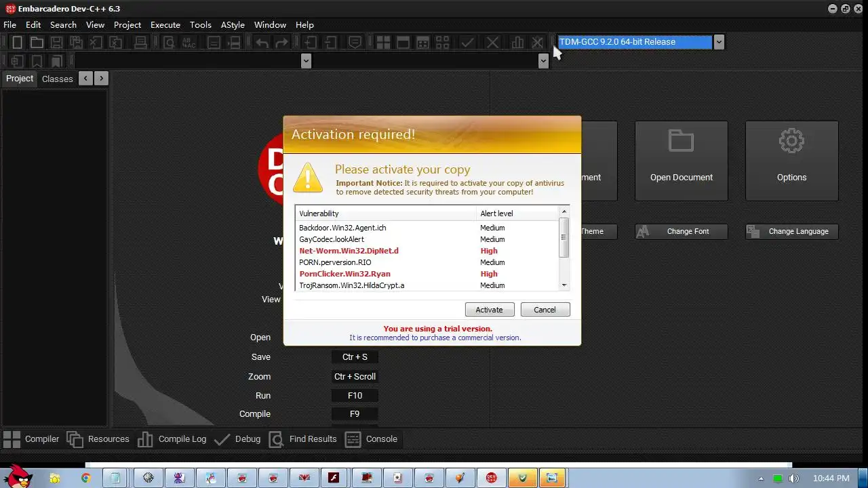Click the Redo arrow toolbar icon
The image size is (868, 488).
click(x=282, y=42)
